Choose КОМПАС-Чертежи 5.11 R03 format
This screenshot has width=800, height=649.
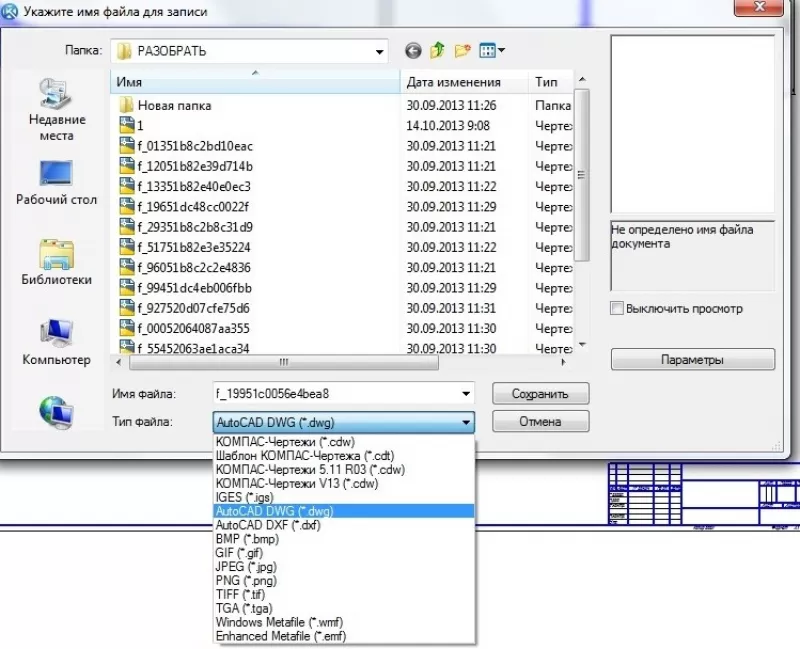tap(344, 469)
